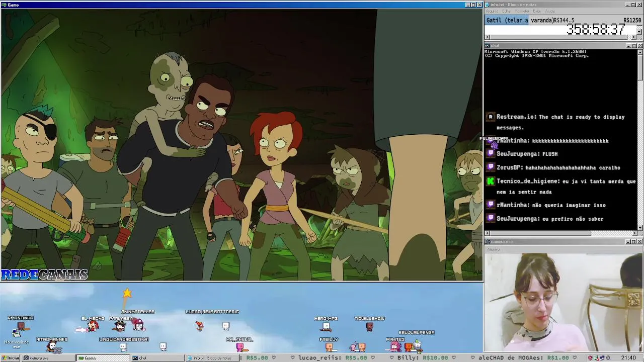Image resolution: width=644 pixels, height=362 pixels.
Task: Open the Iniciar start button
Action: coord(11,358)
